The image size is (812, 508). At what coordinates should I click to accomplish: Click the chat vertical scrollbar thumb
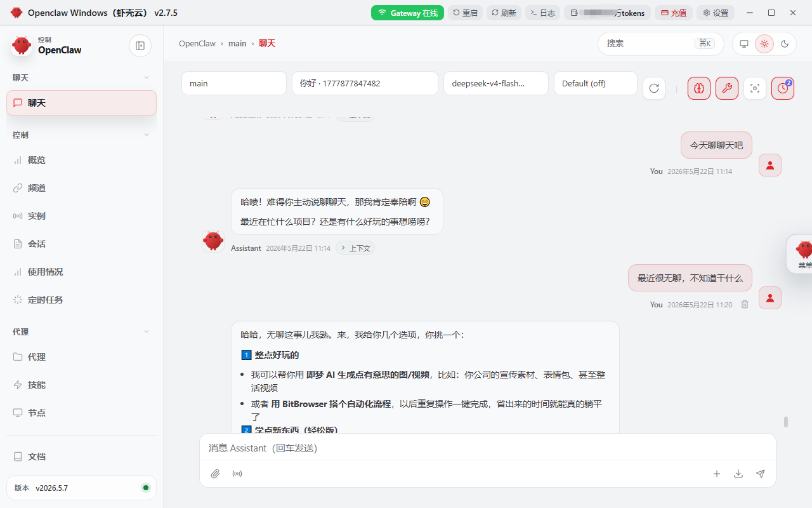click(x=786, y=422)
